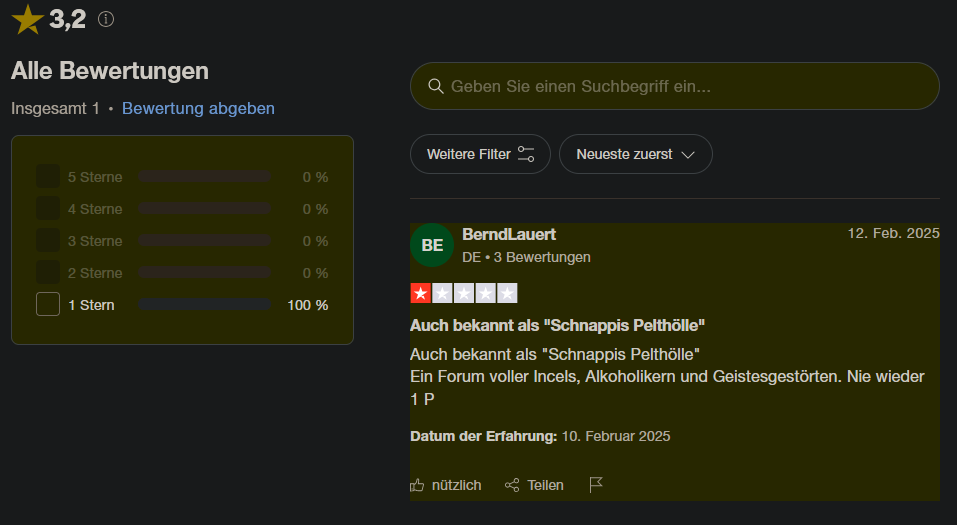
Task: Click the nützlich label
Action: coord(457,485)
